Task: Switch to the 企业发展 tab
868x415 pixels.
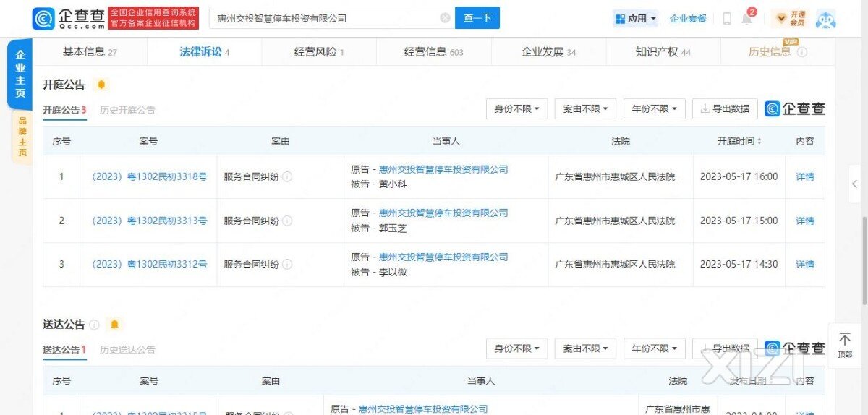Action: [548, 52]
